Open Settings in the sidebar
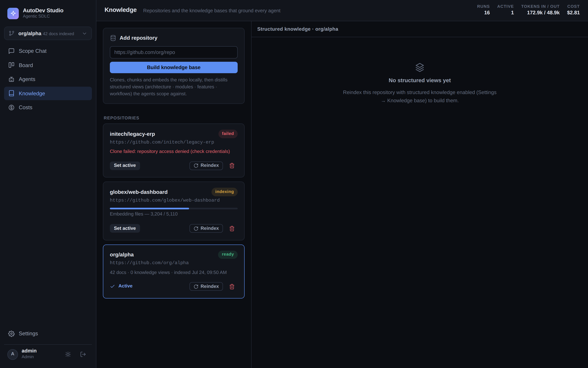This screenshot has width=588, height=368. click(x=48, y=333)
